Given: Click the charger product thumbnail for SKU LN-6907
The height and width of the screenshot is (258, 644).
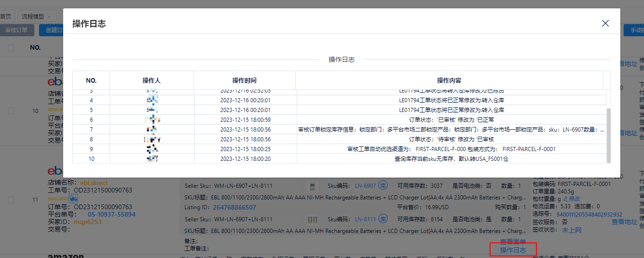Looking at the screenshot, I should point(313,186).
